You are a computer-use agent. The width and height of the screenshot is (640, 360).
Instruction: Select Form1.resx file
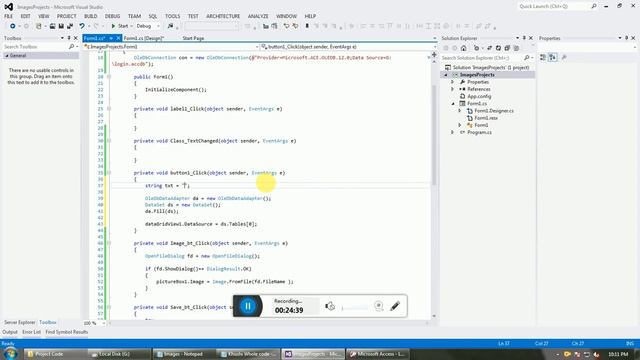click(x=486, y=118)
